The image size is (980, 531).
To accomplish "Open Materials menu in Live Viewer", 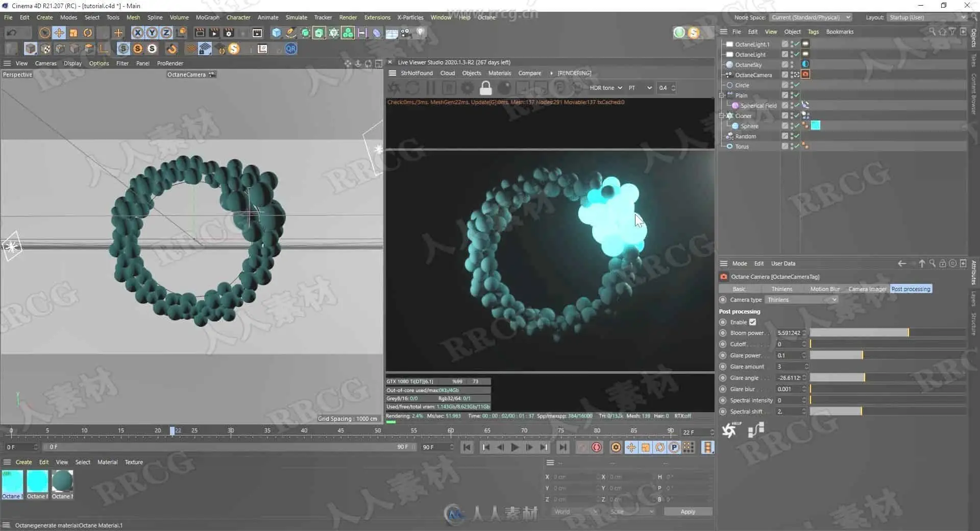I will (499, 73).
